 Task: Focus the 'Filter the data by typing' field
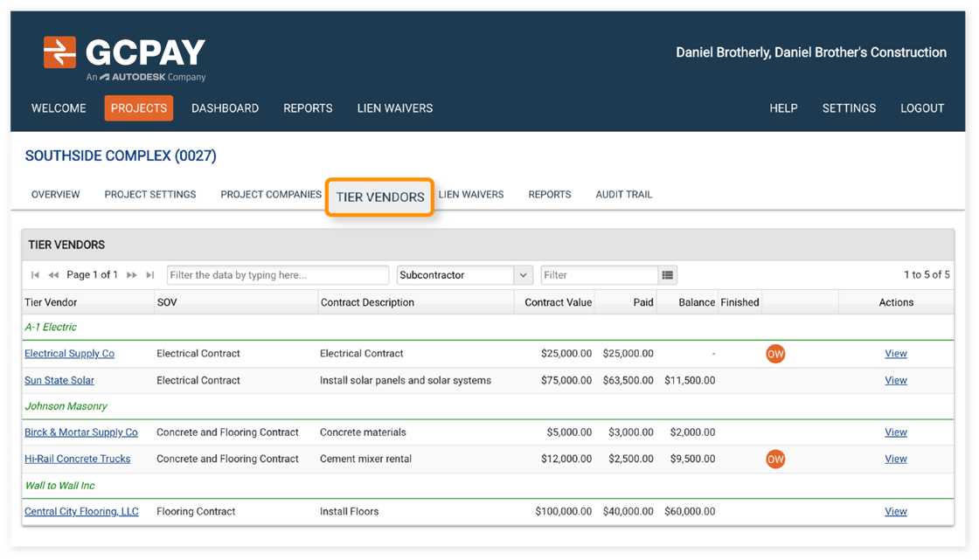277,275
